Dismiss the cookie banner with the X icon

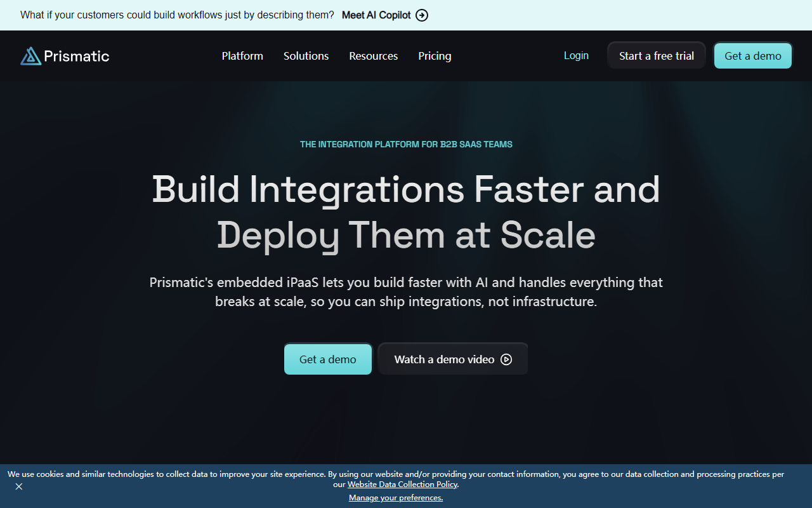19,486
